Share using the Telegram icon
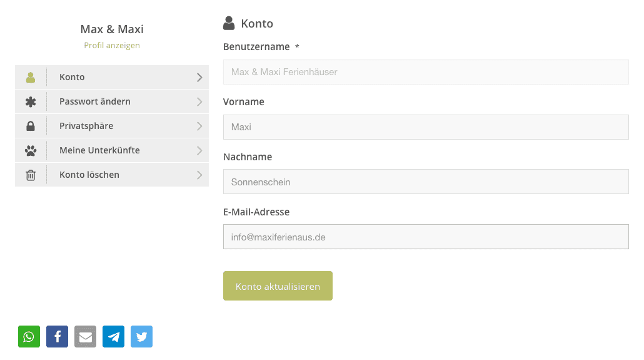 (x=113, y=337)
